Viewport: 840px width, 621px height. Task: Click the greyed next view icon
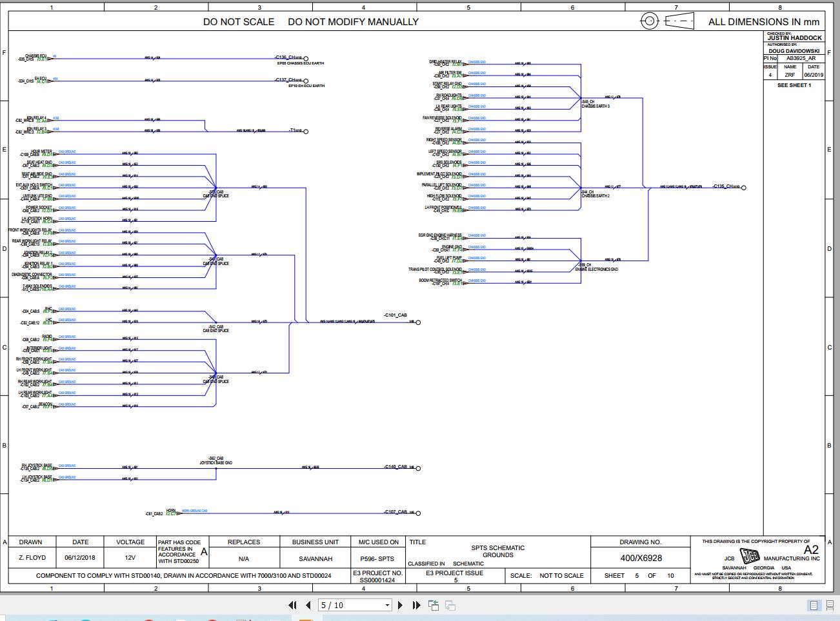coord(450,605)
